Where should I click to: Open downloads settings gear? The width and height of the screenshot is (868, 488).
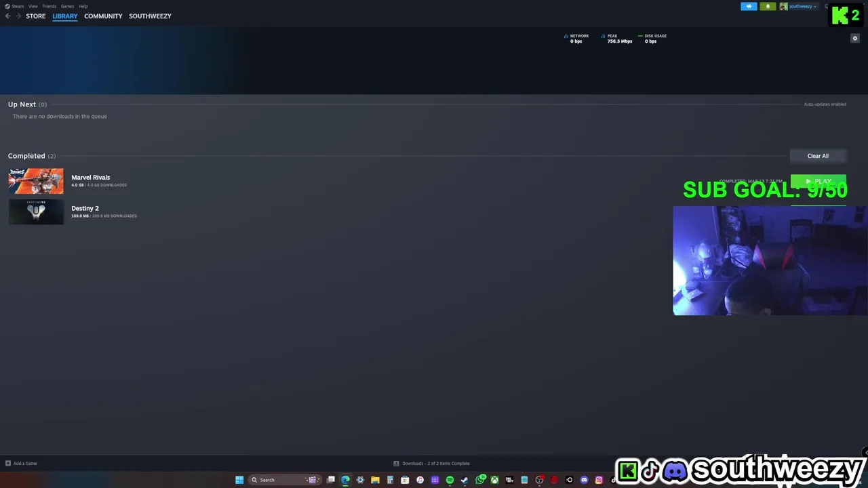(854, 38)
